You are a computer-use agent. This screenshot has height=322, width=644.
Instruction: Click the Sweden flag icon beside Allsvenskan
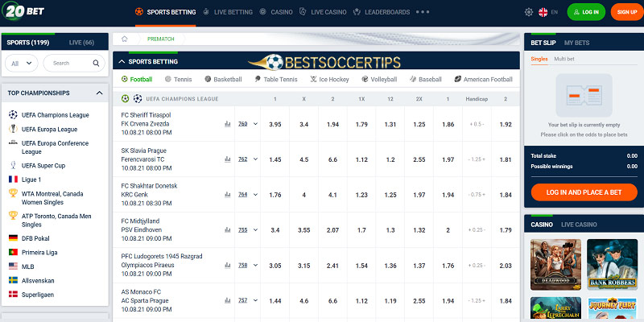coord(13,280)
